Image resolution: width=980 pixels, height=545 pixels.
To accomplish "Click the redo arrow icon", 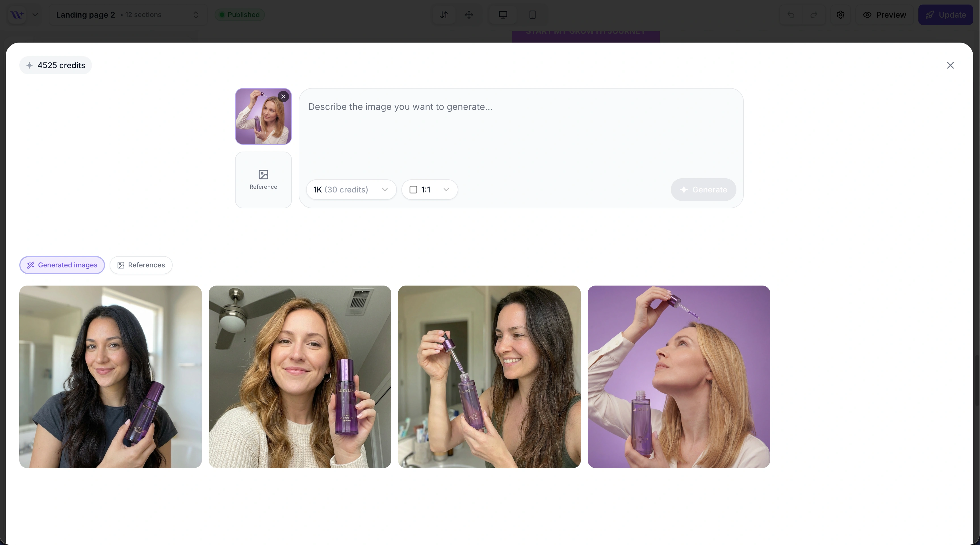I will (x=814, y=15).
